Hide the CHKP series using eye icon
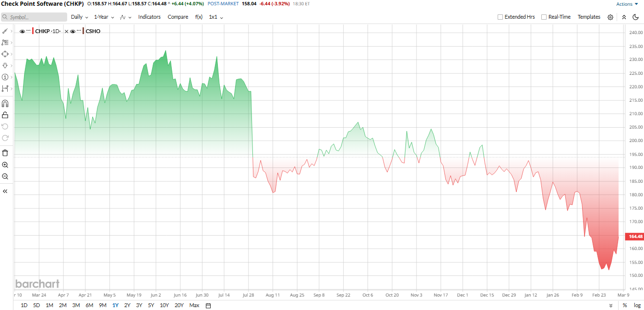Viewport: 644px width, 310px height. 22,31
